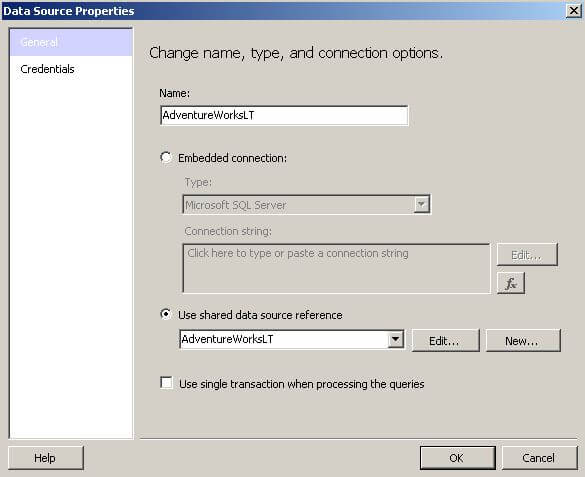Select Use shared data source reference option
The height and width of the screenshot is (477, 585).
(x=166, y=314)
